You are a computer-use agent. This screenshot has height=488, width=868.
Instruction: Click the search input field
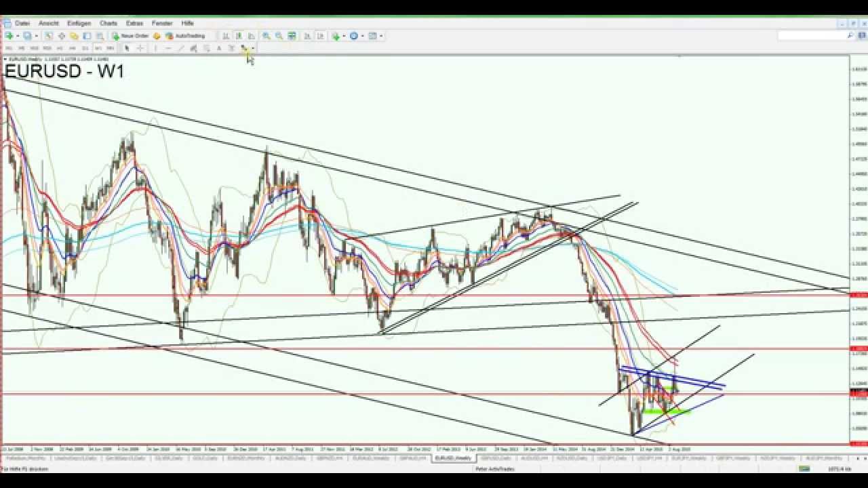pyautogui.click(x=812, y=36)
